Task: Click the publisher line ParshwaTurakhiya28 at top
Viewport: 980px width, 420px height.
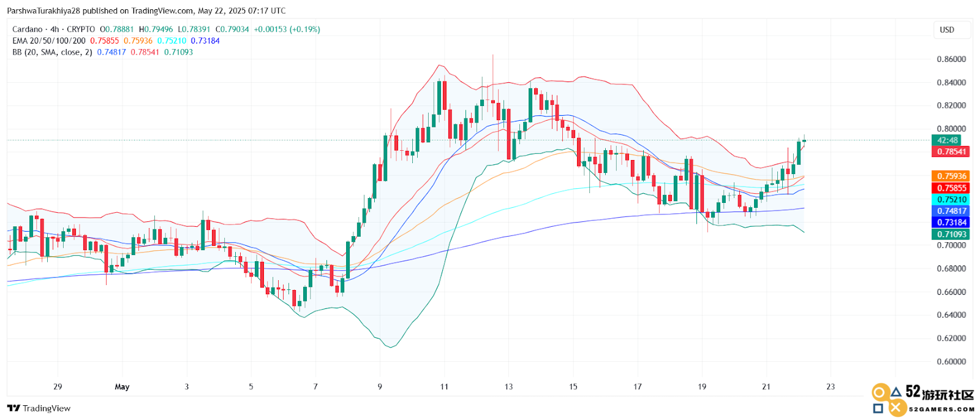Action: click(x=146, y=11)
